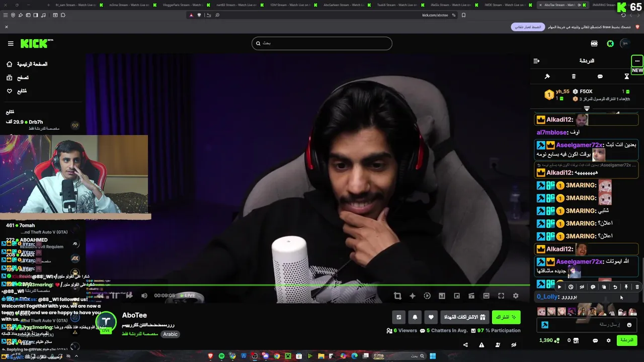Cast the stream with the cast icon
This screenshot has height=362, width=644.
471,296
